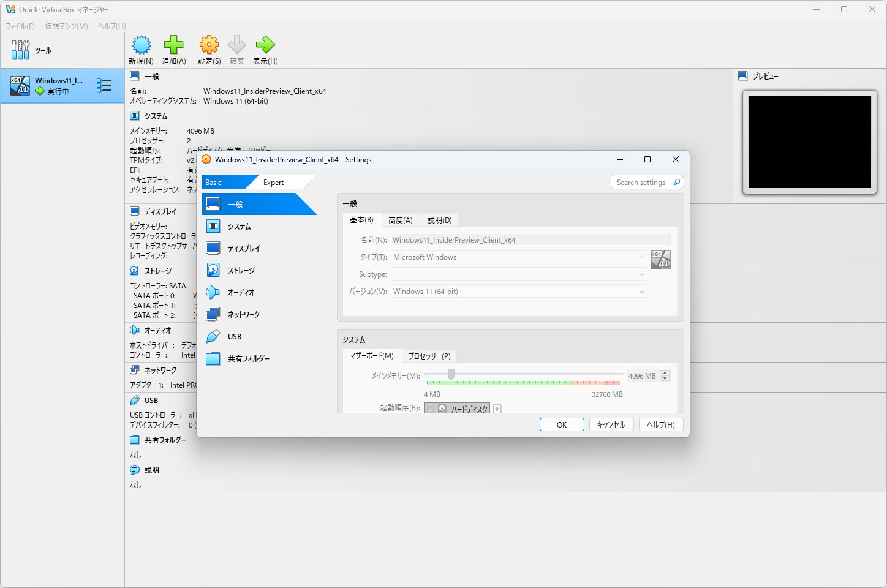Screen dimensions: 887x588
Task: Click the 説明 header in Manager details pane
Action: [x=152, y=470]
